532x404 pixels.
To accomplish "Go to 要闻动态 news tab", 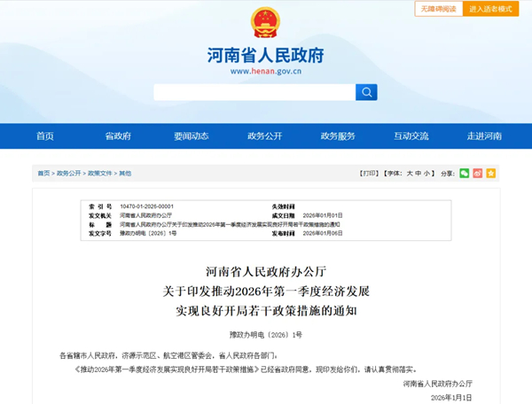I will click(x=191, y=136).
